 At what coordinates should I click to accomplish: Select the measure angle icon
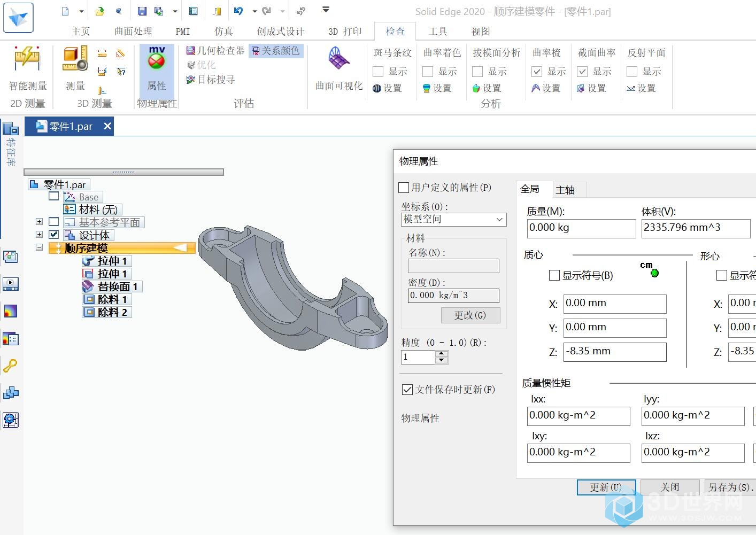coord(121,53)
